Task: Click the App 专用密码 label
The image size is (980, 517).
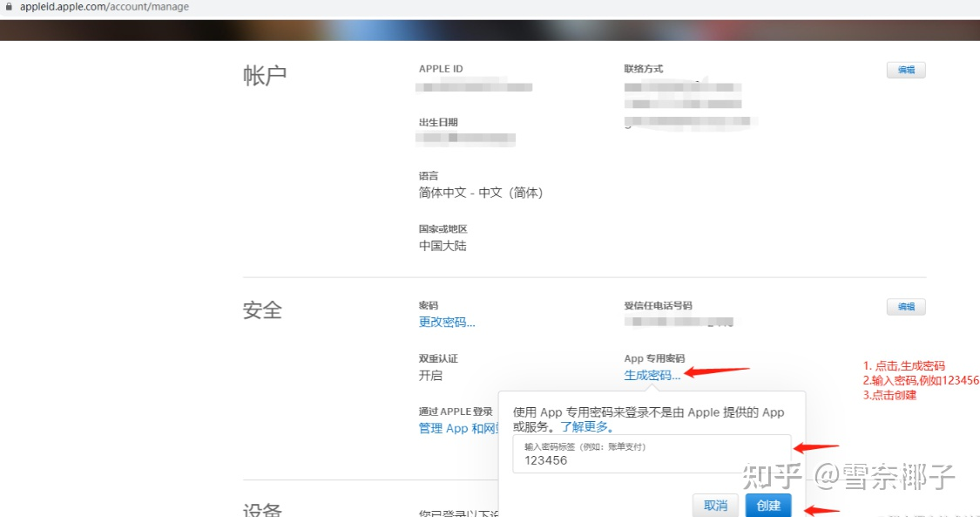Action: 654,358
